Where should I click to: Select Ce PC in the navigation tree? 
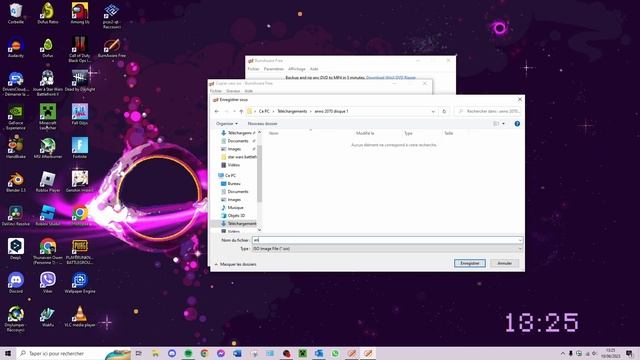pyautogui.click(x=229, y=176)
